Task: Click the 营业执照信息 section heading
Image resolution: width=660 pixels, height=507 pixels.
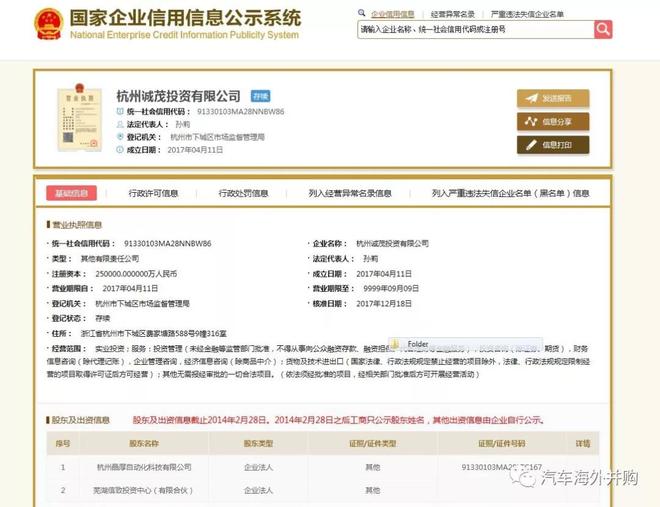Action: pos(77,225)
